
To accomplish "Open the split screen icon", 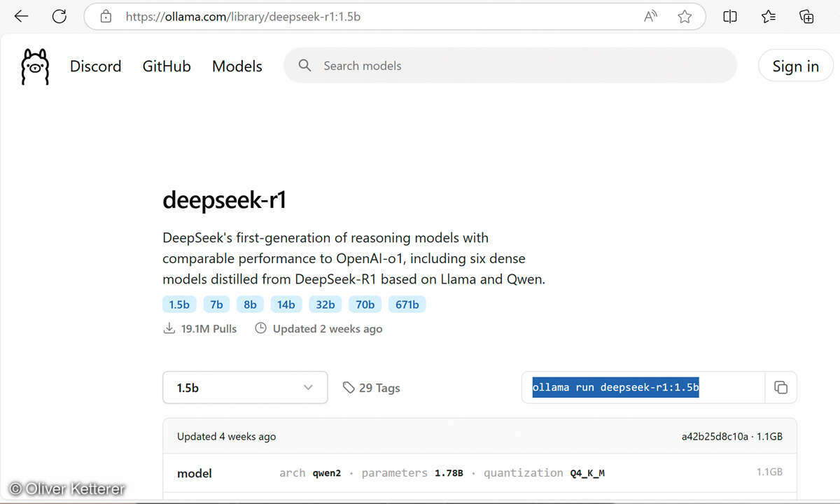I will [730, 16].
